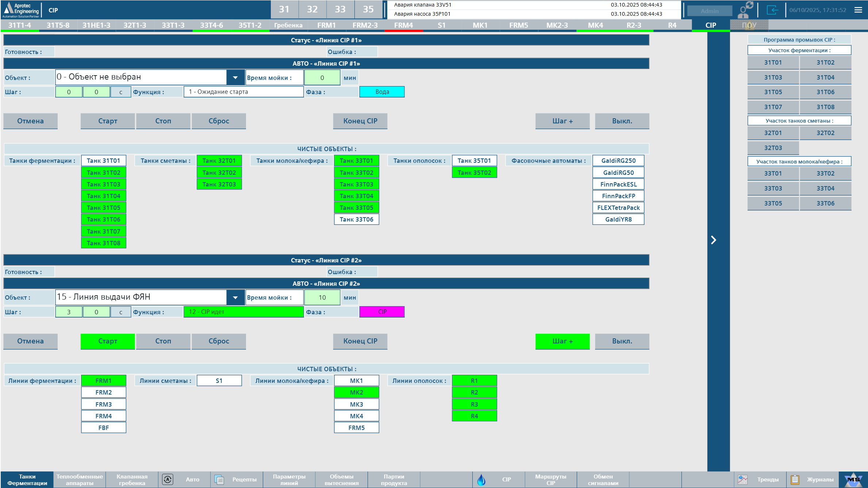Open the object dropdown for CIP line 1
Image resolution: width=868 pixels, height=488 pixels.
pos(235,77)
